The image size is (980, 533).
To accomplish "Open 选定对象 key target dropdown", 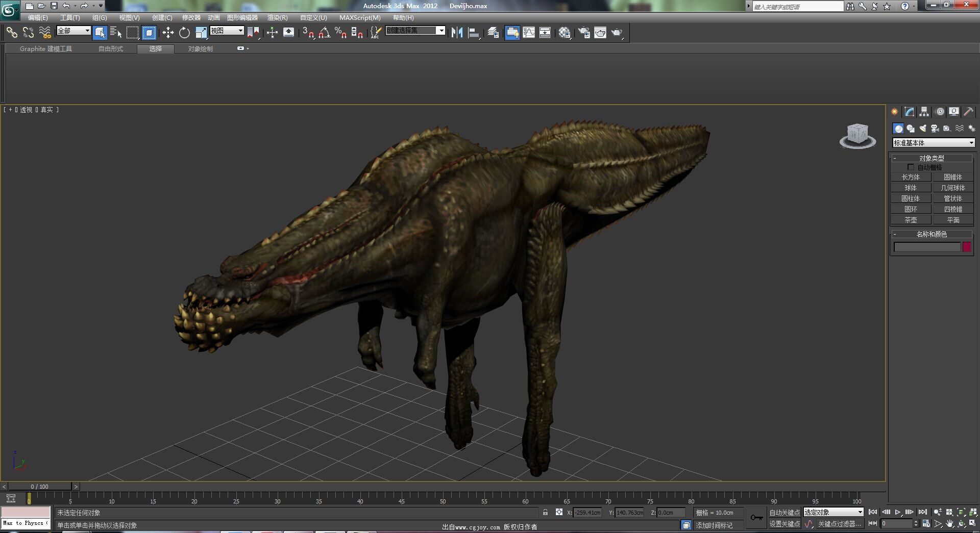I will coord(834,512).
